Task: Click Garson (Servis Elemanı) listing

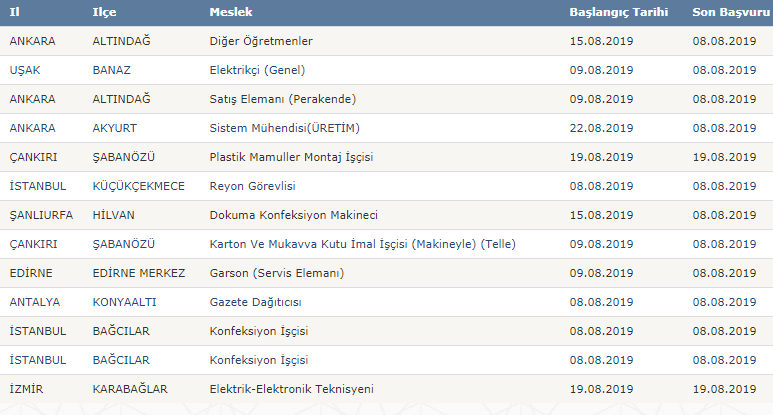Action: pyautogui.click(x=277, y=273)
